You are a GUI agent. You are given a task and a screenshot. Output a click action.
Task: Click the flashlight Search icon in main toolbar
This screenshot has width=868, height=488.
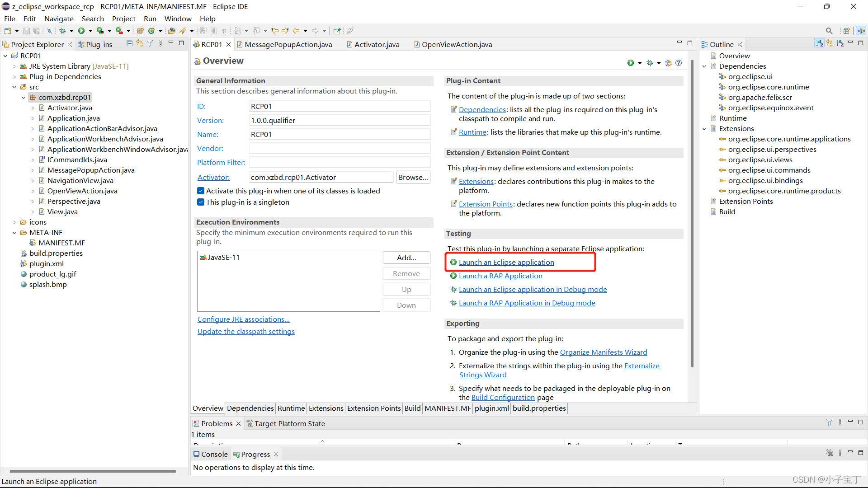pos(183,31)
